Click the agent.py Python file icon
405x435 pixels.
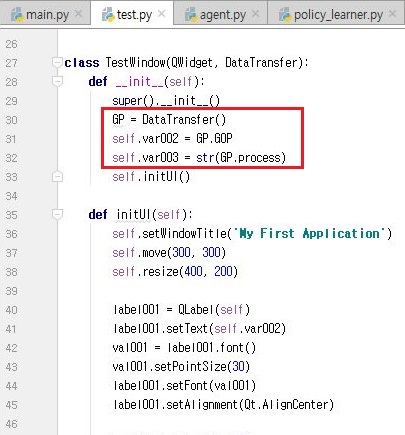pos(191,15)
